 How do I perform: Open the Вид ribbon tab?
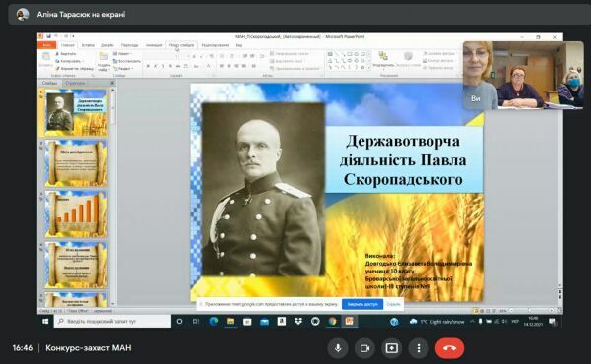pos(239,45)
